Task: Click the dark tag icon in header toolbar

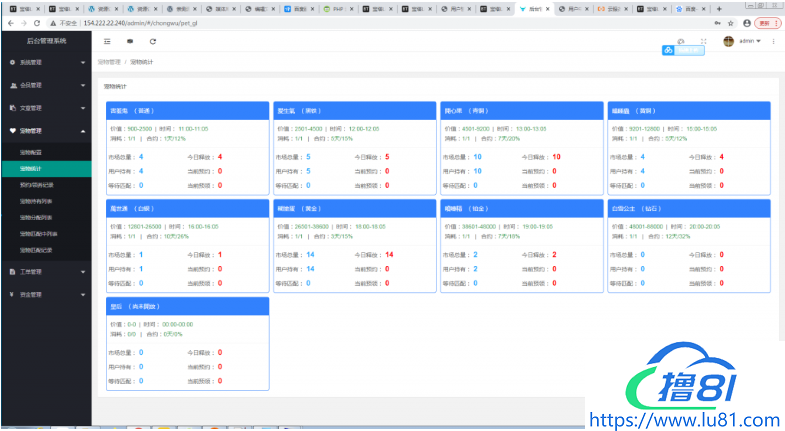Action: point(130,42)
